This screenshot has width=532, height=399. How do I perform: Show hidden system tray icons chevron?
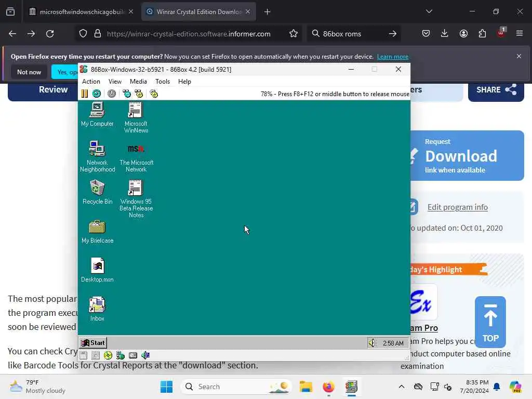click(402, 387)
